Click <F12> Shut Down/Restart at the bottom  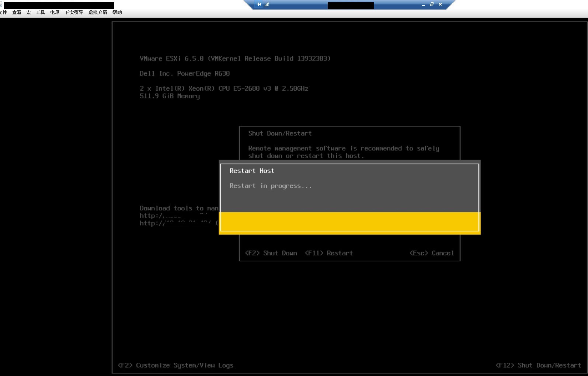click(x=538, y=365)
